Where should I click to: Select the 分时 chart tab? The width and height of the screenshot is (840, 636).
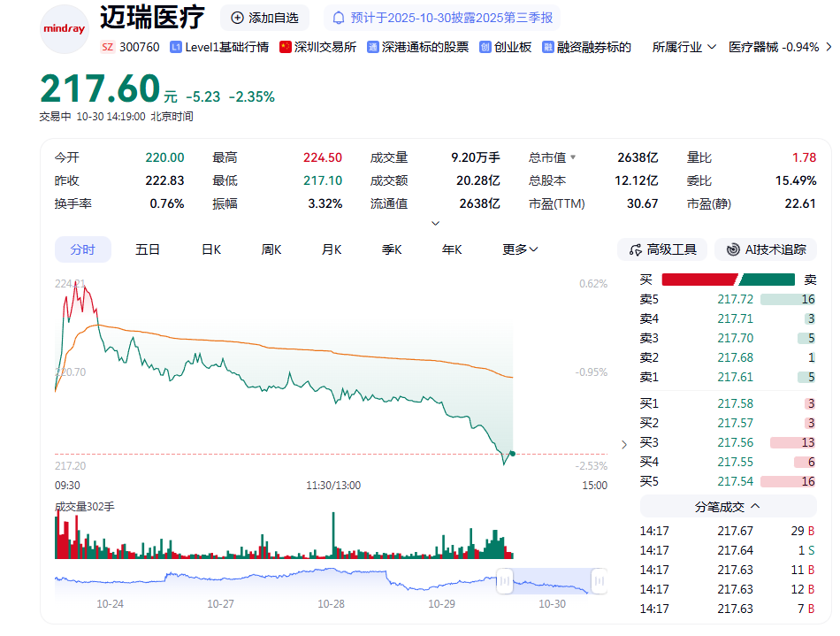click(82, 249)
